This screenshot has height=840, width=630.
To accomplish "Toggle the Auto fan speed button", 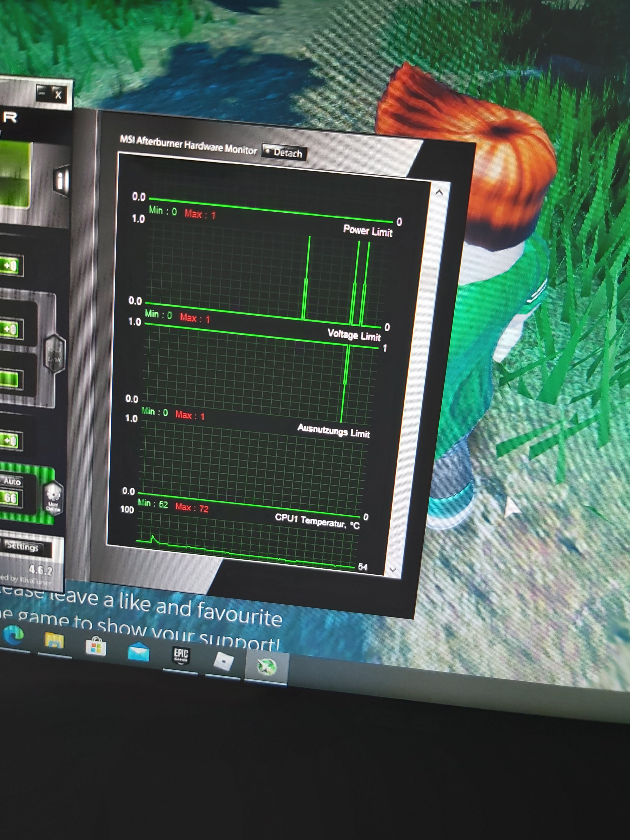I will (x=11, y=481).
